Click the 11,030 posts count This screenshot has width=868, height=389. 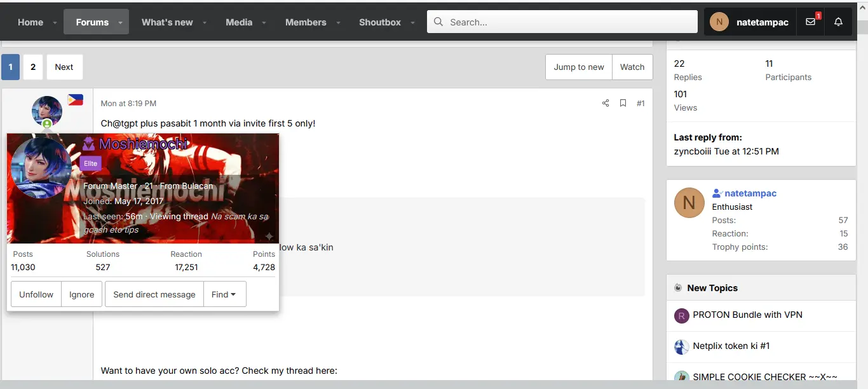pos(24,268)
